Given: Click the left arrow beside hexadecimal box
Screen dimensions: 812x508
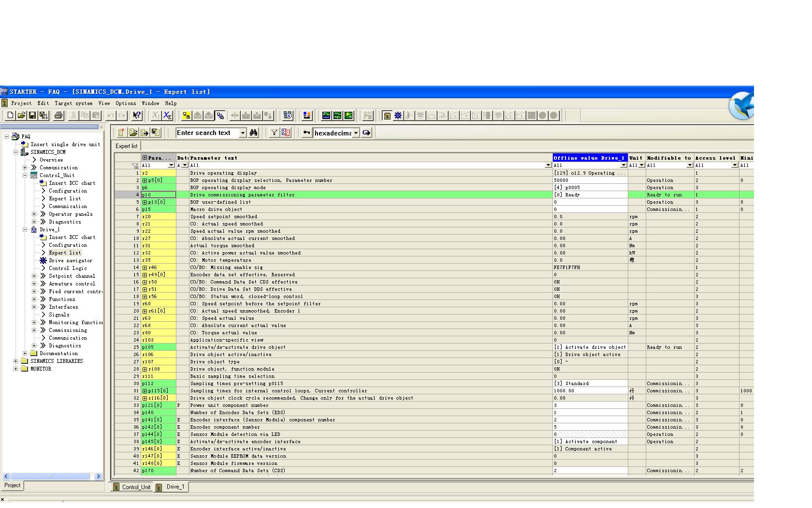Looking at the screenshot, I should point(306,133).
